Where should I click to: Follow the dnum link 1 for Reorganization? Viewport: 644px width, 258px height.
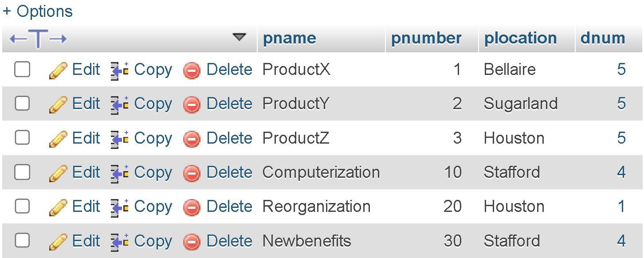[621, 206]
